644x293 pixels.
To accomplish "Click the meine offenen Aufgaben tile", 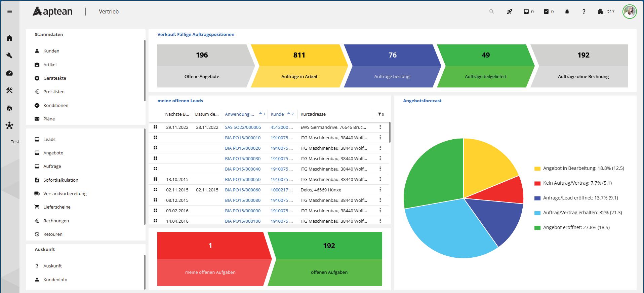I will (211, 259).
